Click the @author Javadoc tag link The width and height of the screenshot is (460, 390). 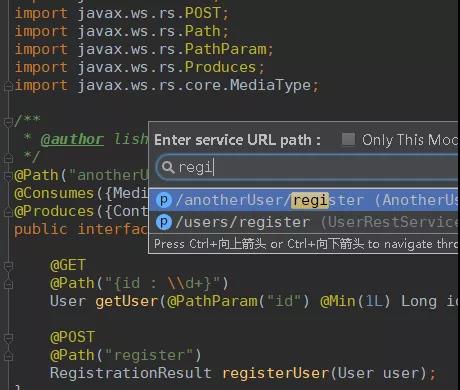click(x=72, y=139)
